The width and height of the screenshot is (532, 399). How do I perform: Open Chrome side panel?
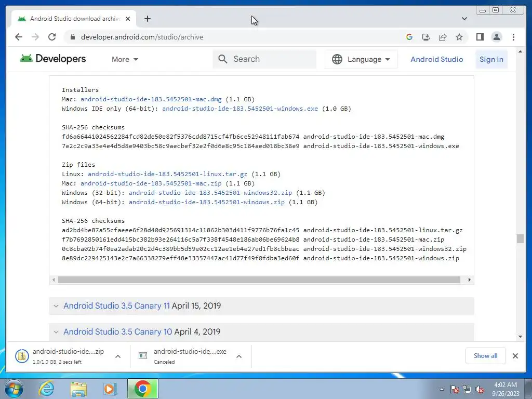(x=480, y=37)
